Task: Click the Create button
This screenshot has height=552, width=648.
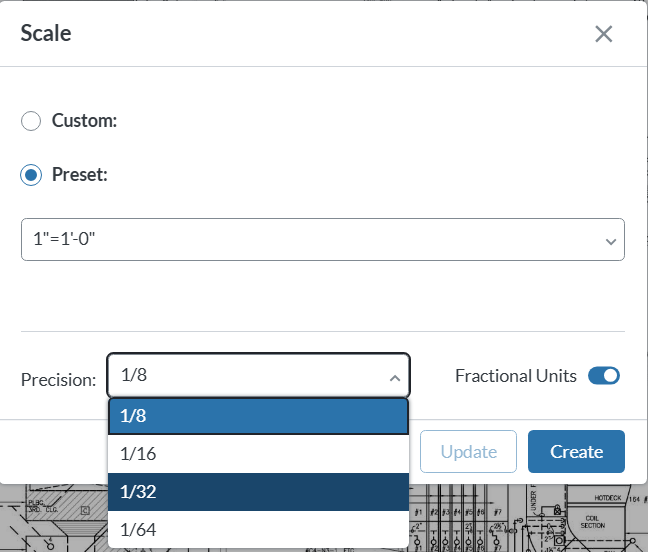Action: pyautogui.click(x=576, y=451)
